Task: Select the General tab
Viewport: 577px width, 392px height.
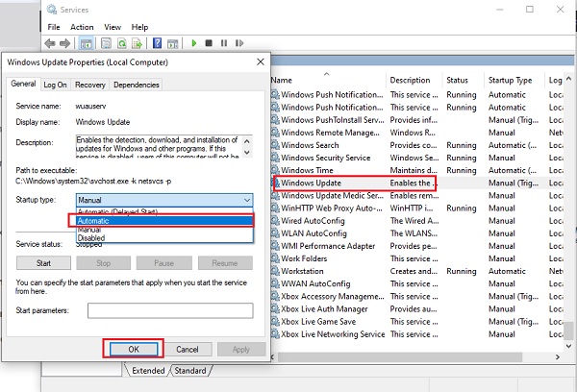Action: coord(23,84)
